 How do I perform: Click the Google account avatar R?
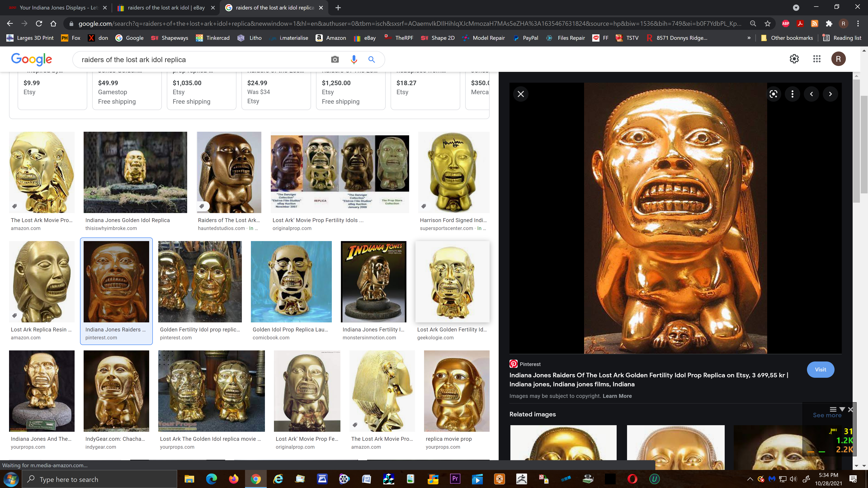point(838,59)
